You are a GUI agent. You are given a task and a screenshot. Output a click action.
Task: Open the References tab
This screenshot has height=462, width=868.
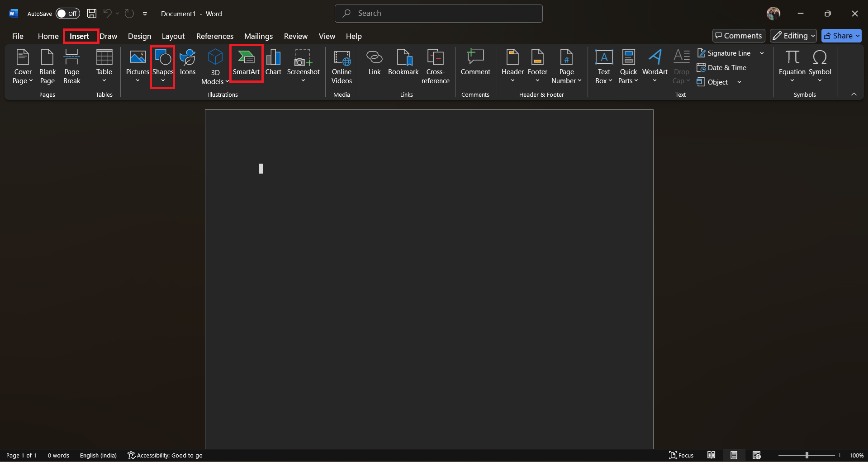(215, 36)
